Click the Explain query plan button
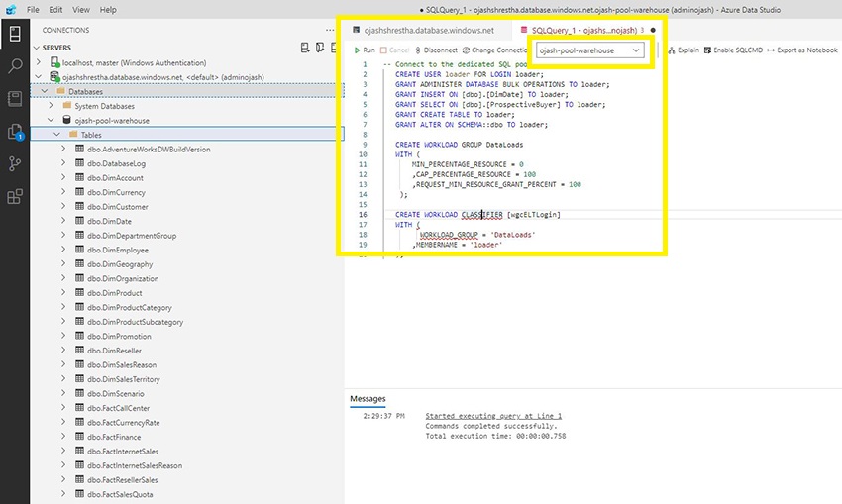Viewport: 842px width, 504px height. pos(684,50)
